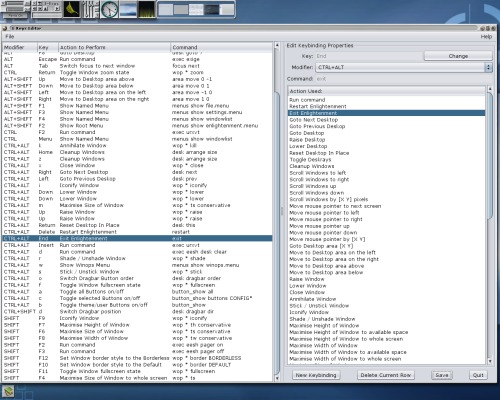Click the desktop icon in bottom-left corner
Image resolution: width=500 pixels, height=400 pixels.
click(9, 391)
